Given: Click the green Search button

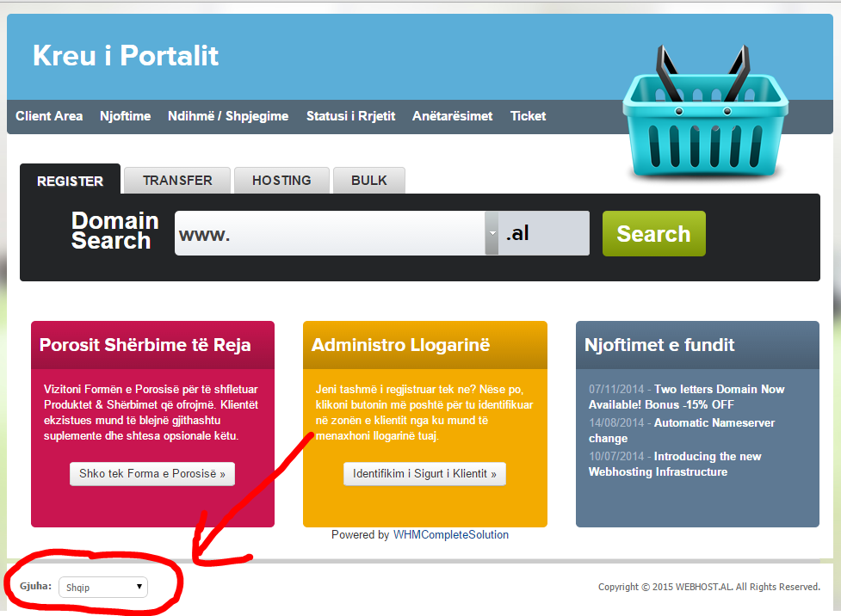Looking at the screenshot, I should point(654,234).
